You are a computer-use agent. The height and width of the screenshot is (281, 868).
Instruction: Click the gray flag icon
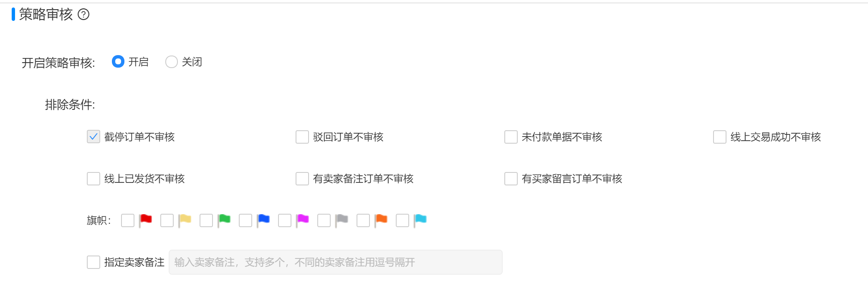[342, 220]
